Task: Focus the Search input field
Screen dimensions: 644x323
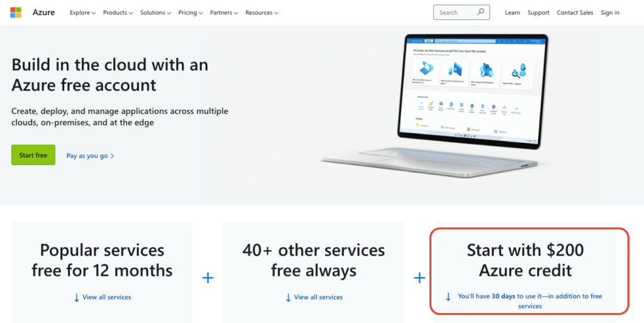Action: (x=461, y=13)
